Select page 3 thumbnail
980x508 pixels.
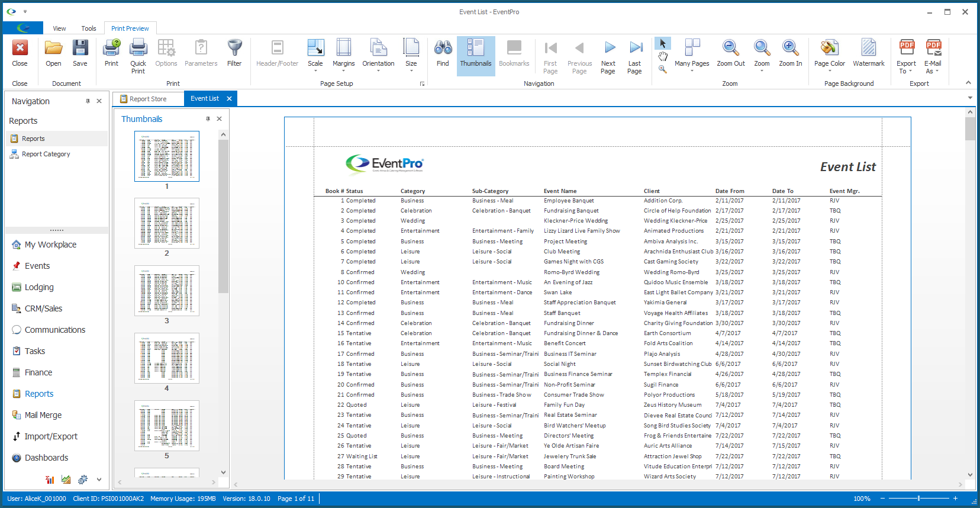(x=167, y=291)
